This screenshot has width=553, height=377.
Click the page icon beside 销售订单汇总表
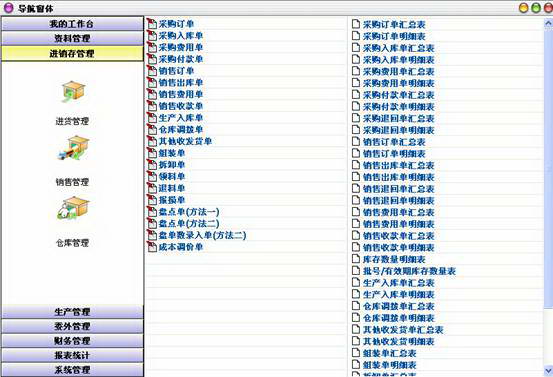356,142
